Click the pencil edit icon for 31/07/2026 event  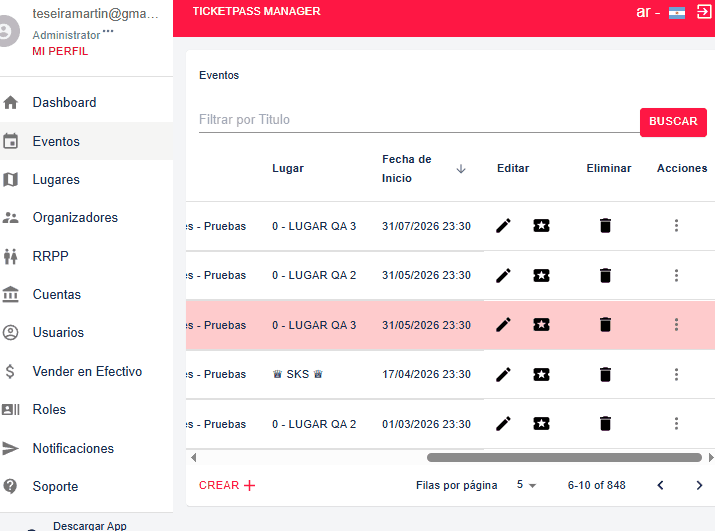coord(503,226)
